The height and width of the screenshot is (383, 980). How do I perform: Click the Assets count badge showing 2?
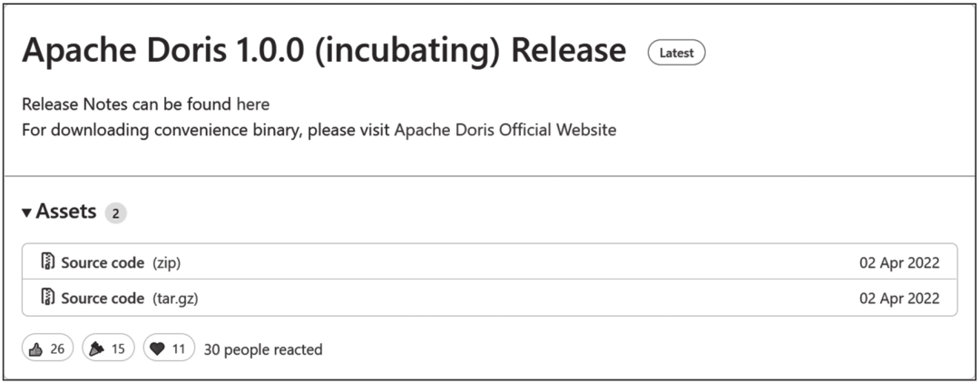pos(115,213)
